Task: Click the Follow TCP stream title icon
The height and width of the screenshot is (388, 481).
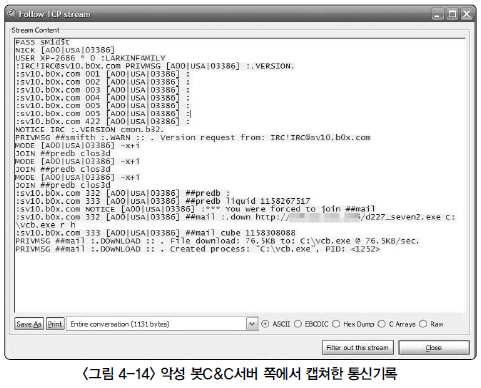Action: pos(11,14)
